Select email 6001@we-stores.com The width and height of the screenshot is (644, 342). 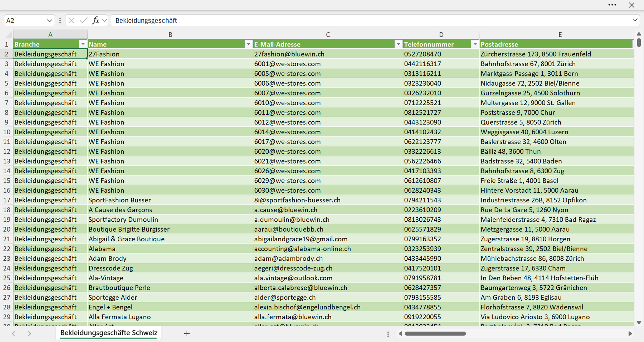328,64
